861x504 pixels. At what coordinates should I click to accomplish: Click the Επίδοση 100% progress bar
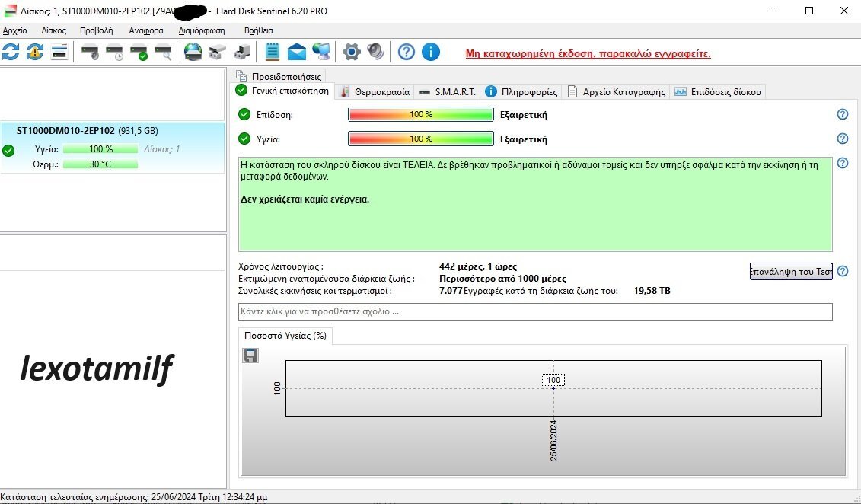[421, 115]
